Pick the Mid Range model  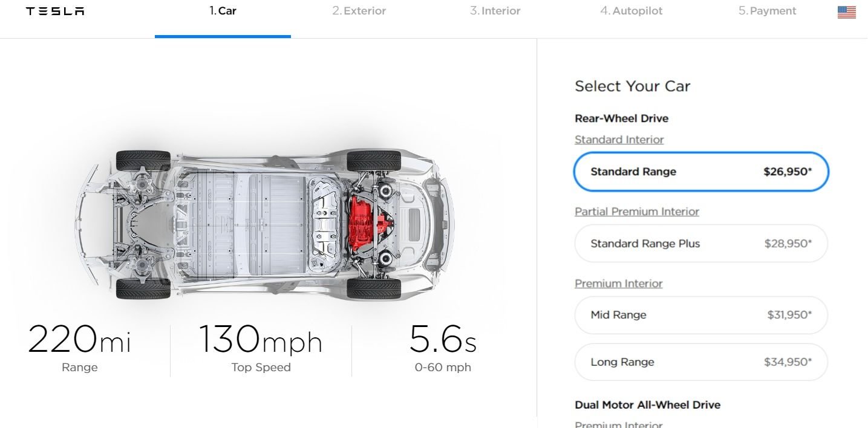tap(700, 315)
